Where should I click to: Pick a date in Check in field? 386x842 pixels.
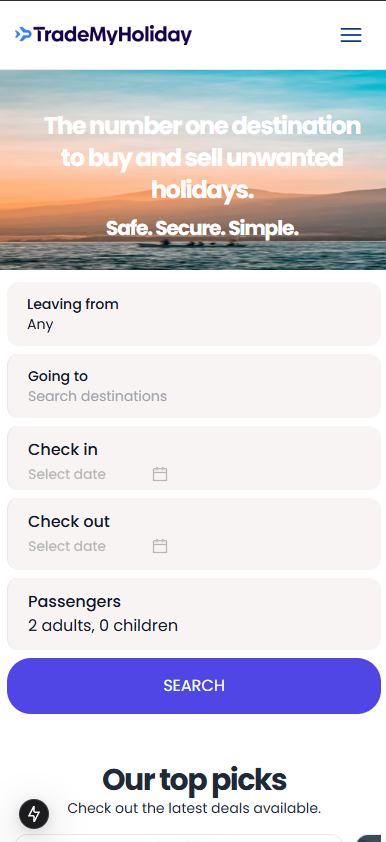pos(194,458)
